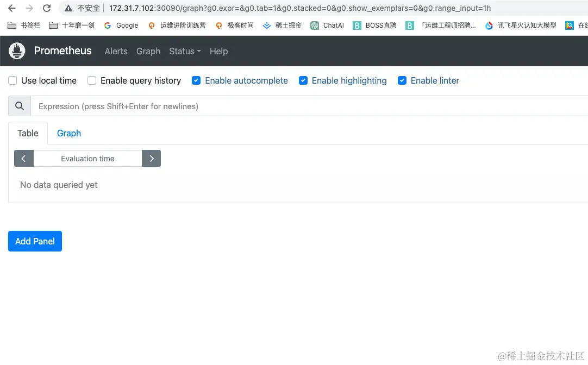Step evaluation time forward with right chevron
Screen dimensions: 588x365
tap(152, 159)
